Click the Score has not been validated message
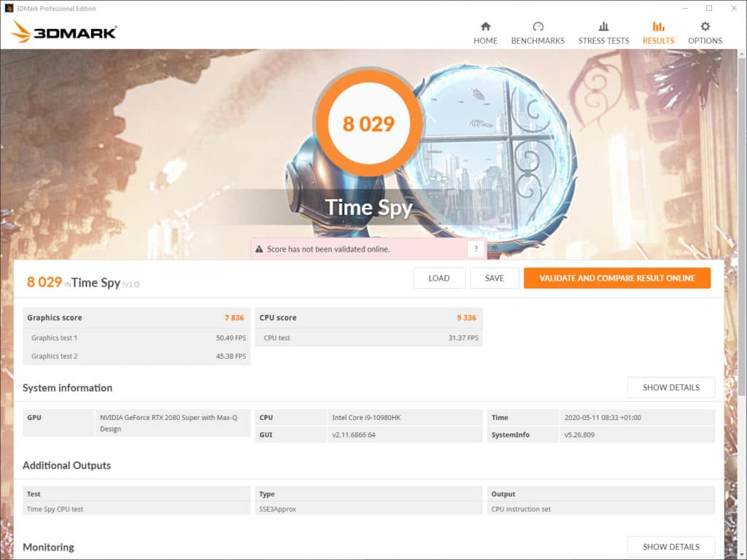This screenshot has width=747, height=560. 328,249
